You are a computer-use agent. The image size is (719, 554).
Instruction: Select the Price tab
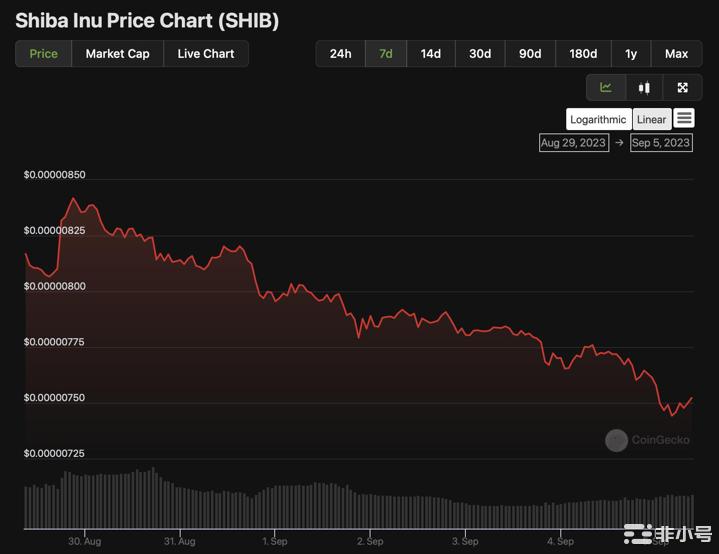tap(44, 54)
